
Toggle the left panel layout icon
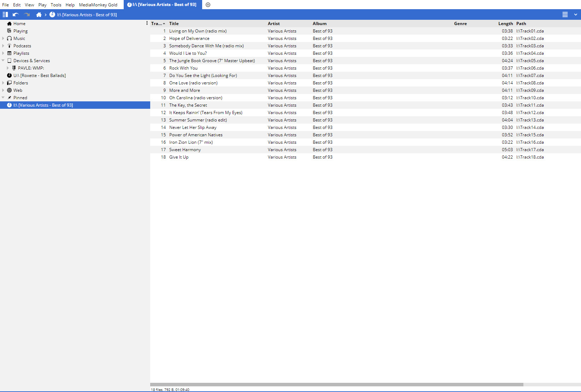tap(5, 14)
